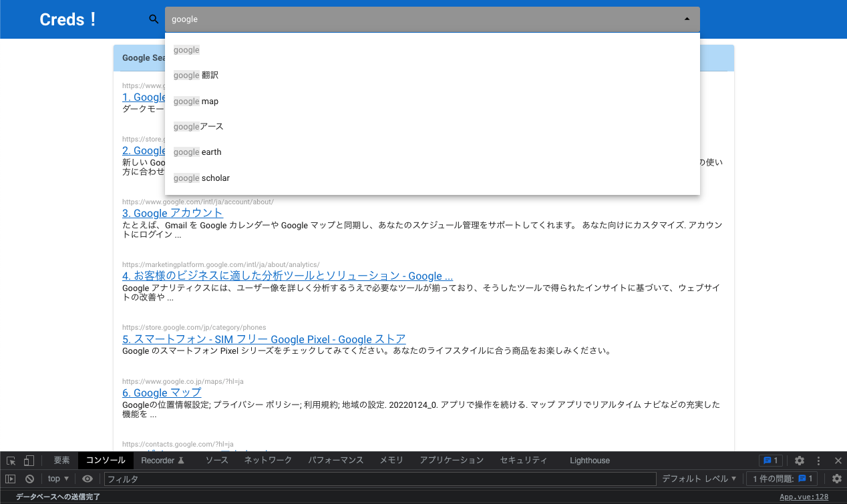Viewport: 847px width, 504px height.
Task: Select the inspect element tool
Action: click(x=11, y=460)
